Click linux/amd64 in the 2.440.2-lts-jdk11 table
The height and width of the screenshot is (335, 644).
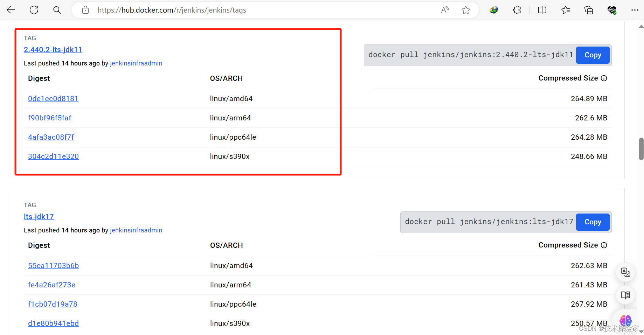[231, 99]
